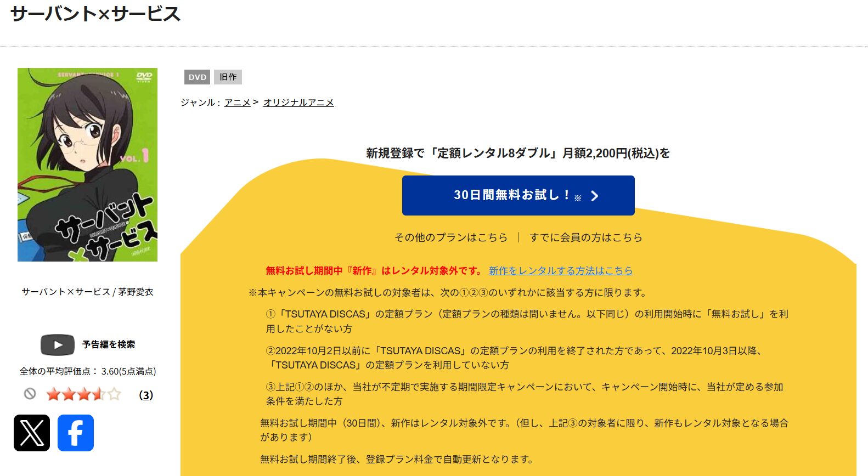This screenshot has width=868, height=476.
Task: Open すでに会員の方はこちら link
Action: click(586, 237)
